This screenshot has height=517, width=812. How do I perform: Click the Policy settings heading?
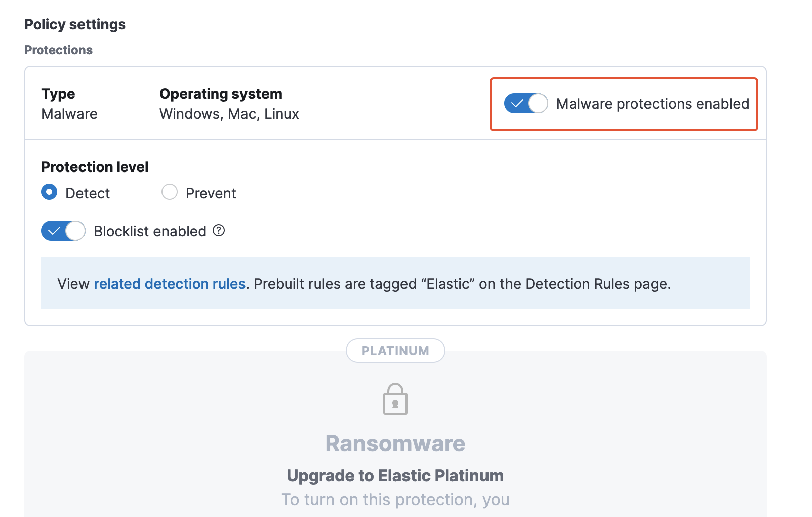click(75, 24)
